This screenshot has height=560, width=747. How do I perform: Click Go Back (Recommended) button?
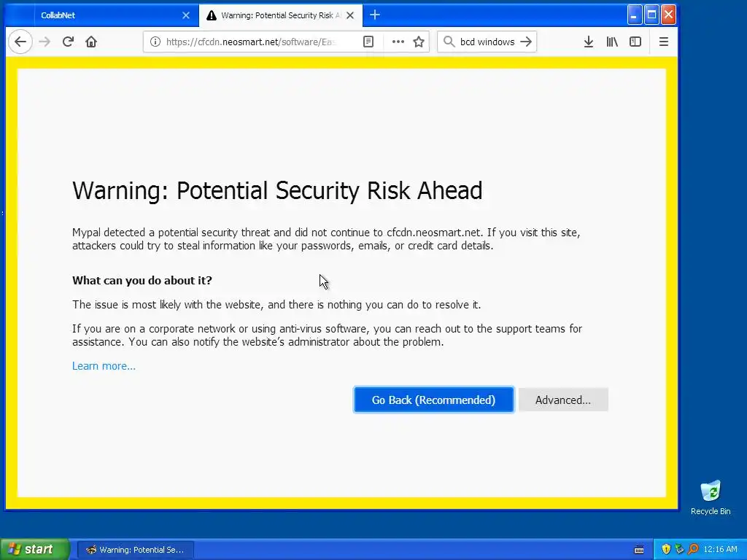[x=433, y=400]
